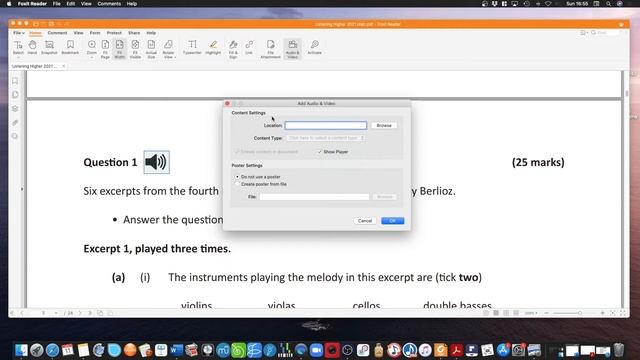
Task: Expand the Zoom tool dropdown arrow
Action: 92,58
